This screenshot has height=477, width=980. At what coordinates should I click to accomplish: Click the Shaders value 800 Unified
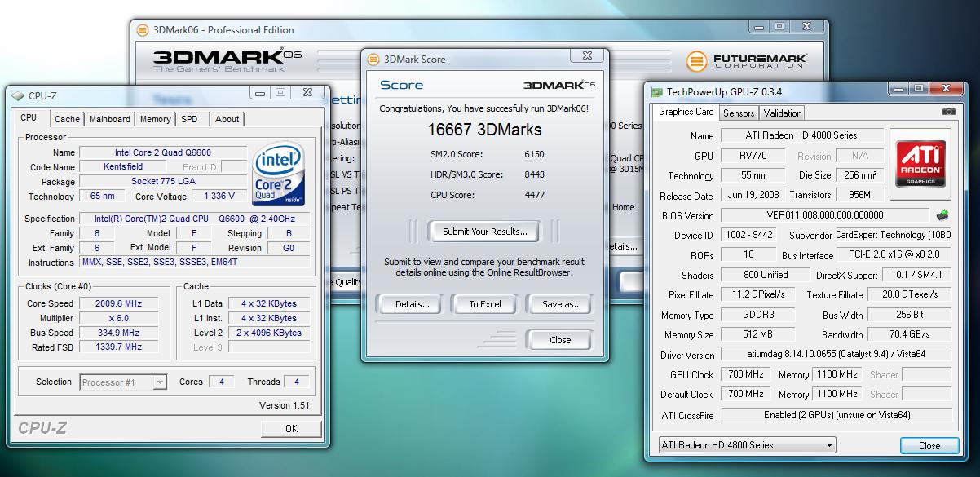[766, 276]
